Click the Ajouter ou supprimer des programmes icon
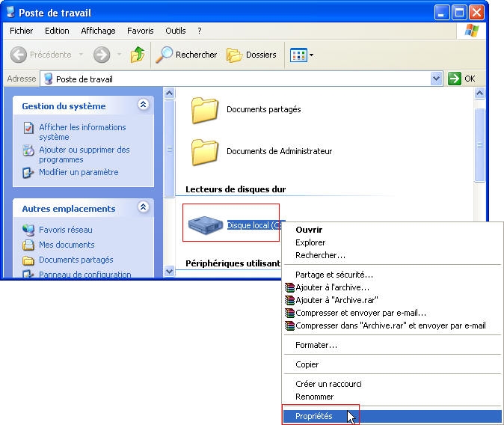504x425 pixels. pos(28,150)
